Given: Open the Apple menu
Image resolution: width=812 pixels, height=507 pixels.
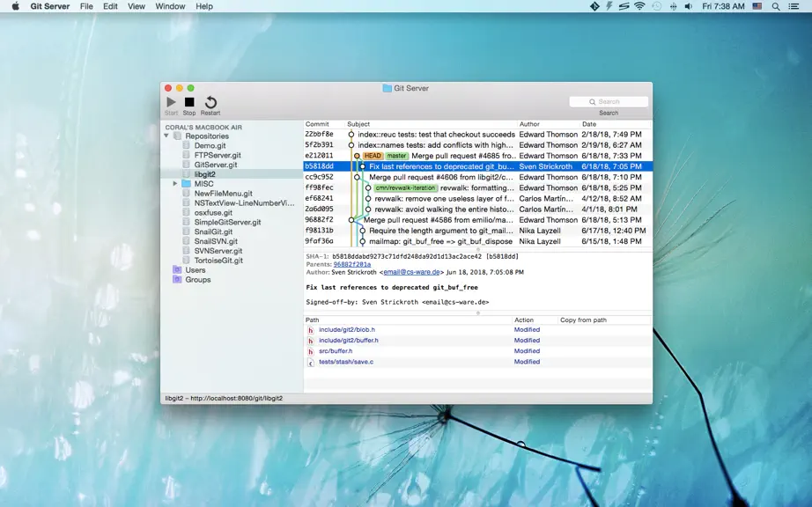Looking at the screenshot, I should pos(16,6).
